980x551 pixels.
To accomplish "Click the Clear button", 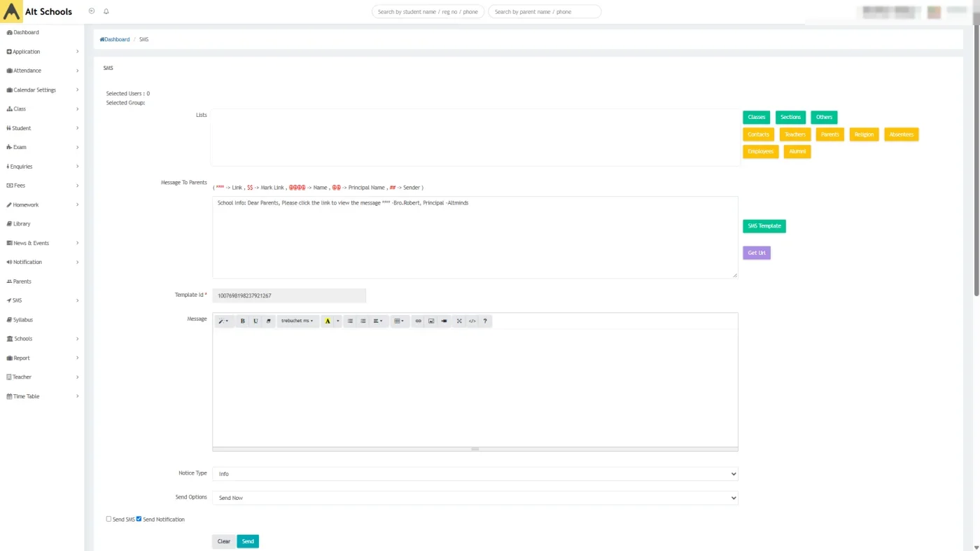I will click(x=224, y=541).
